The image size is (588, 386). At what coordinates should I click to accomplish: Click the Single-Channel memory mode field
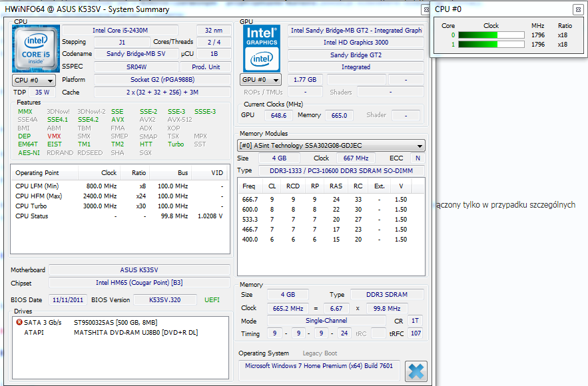coord(326,321)
